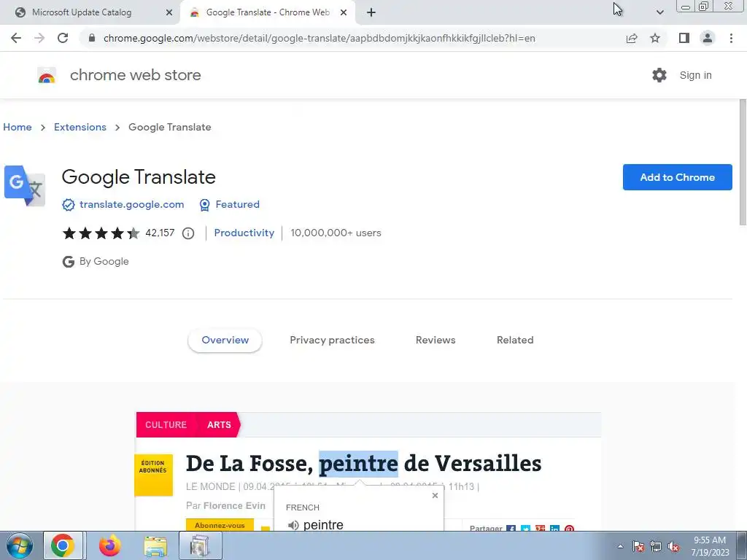Open the Productivity category link

244,233
